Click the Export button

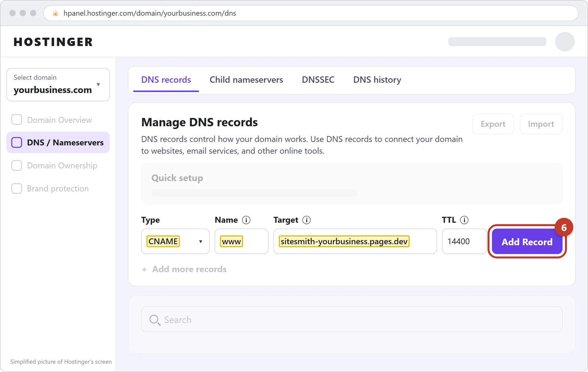[x=493, y=124]
